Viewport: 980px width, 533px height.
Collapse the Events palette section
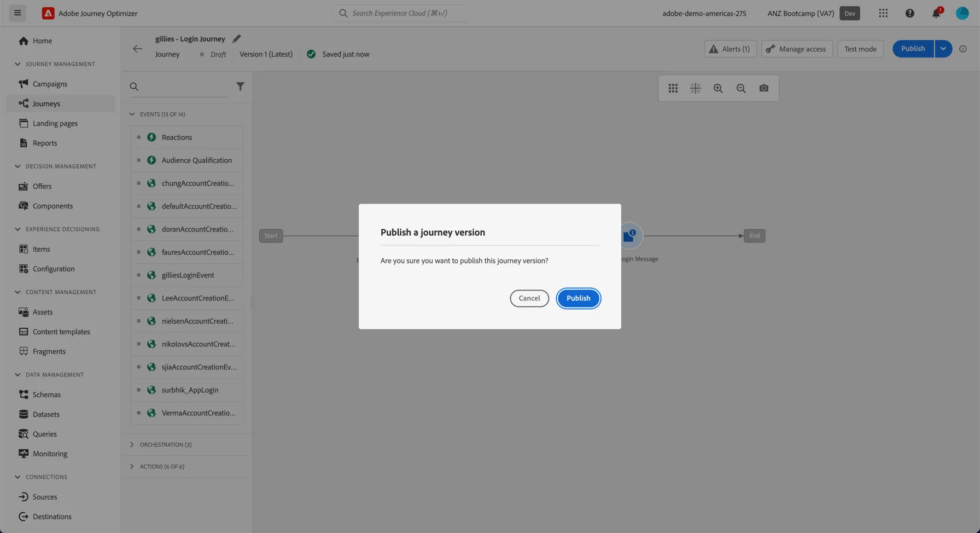click(132, 114)
